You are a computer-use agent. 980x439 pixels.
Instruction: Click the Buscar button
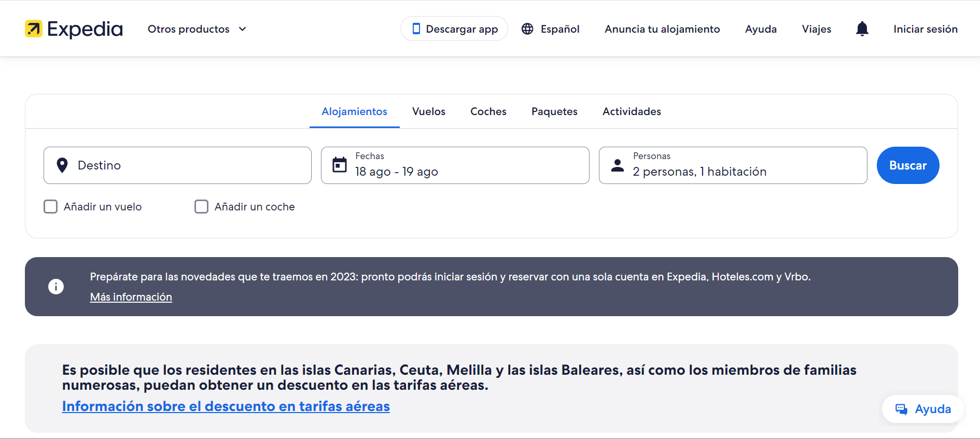pos(908,165)
